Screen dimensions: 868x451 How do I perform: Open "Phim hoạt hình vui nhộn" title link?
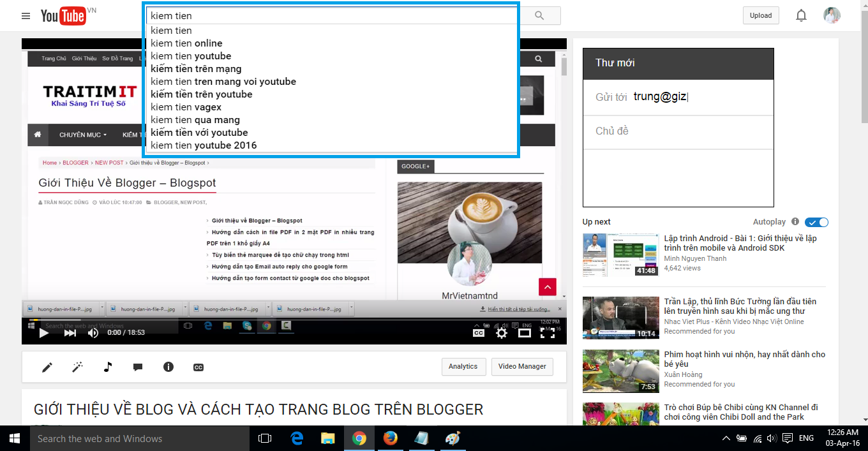point(745,359)
